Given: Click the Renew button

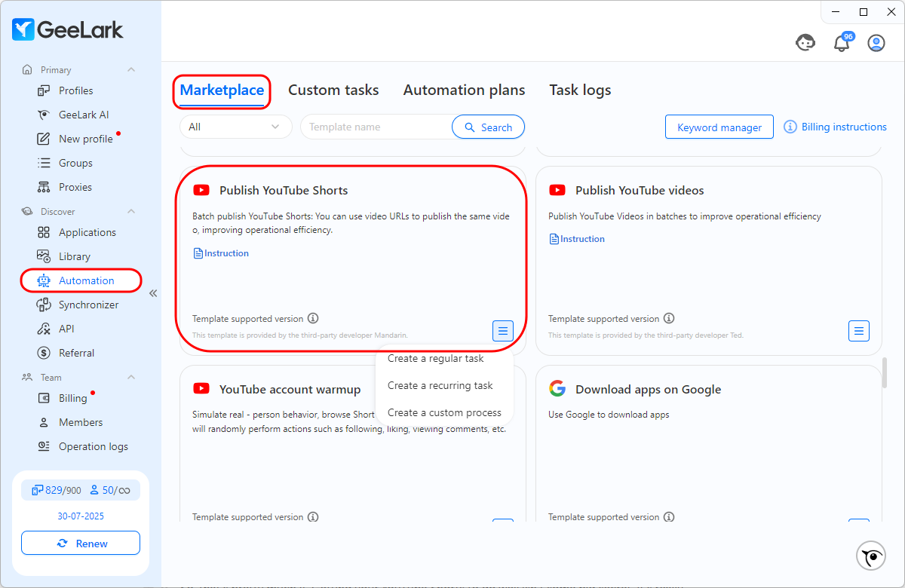Looking at the screenshot, I should point(81,543).
